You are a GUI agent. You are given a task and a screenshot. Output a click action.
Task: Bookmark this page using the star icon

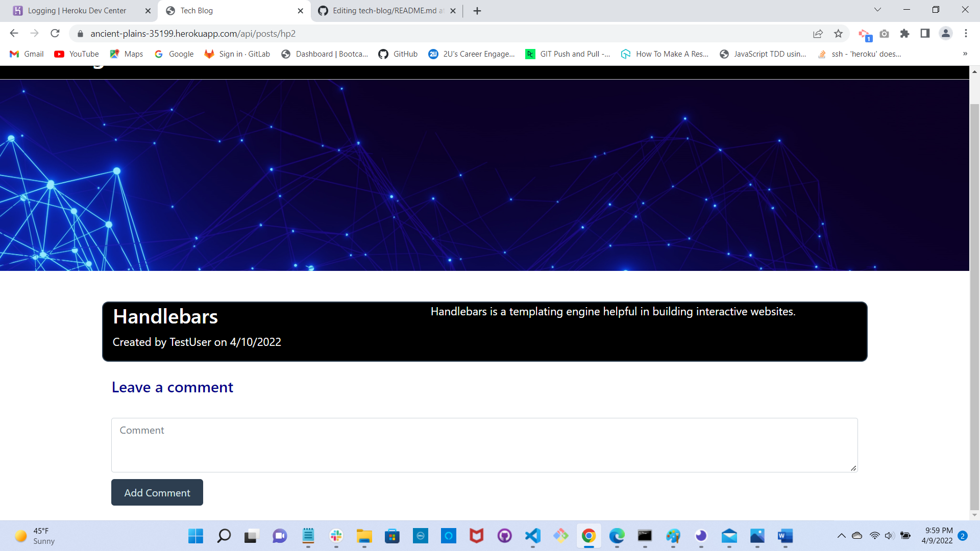click(839, 33)
